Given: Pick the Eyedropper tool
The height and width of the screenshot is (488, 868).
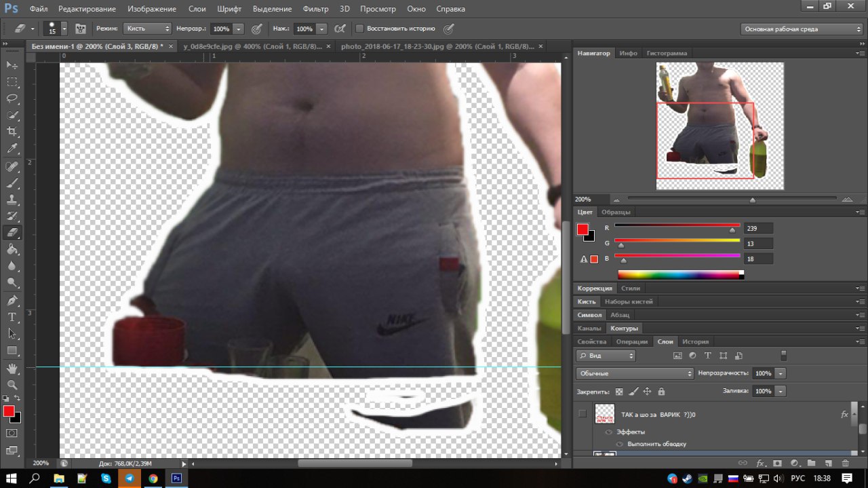Looking at the screenshot, I should click(x=12, y=149).
